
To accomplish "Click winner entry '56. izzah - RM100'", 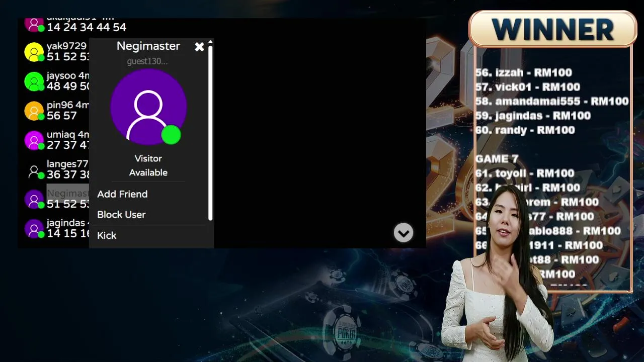I will (523, 72).
